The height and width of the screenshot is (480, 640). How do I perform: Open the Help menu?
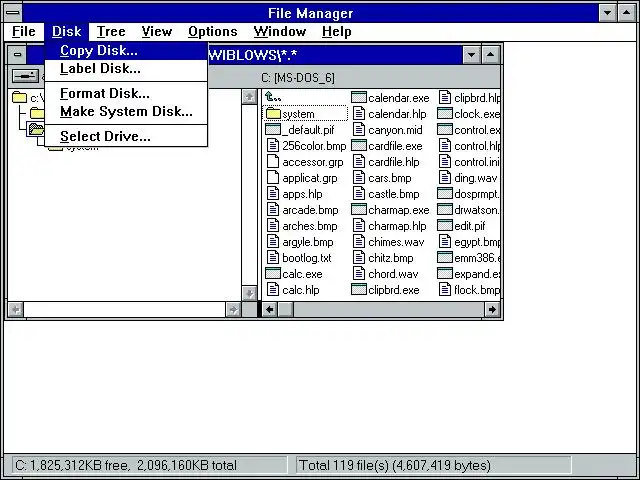336,31
